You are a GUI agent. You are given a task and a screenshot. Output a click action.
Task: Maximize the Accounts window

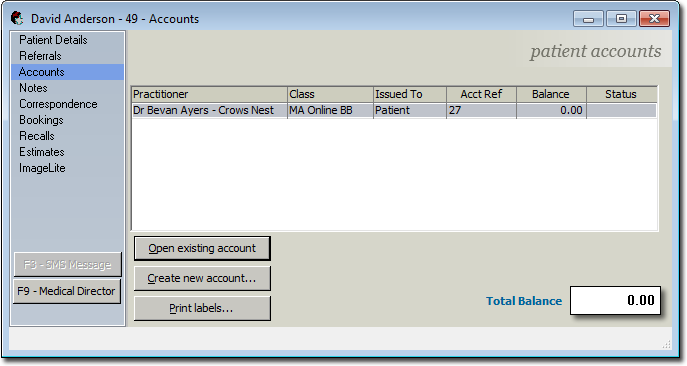621,19
